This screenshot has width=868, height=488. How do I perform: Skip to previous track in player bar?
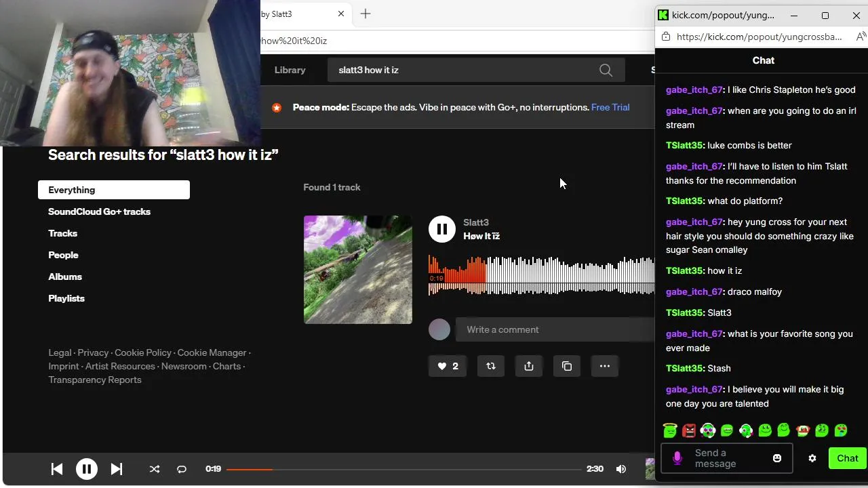(57, 469)
